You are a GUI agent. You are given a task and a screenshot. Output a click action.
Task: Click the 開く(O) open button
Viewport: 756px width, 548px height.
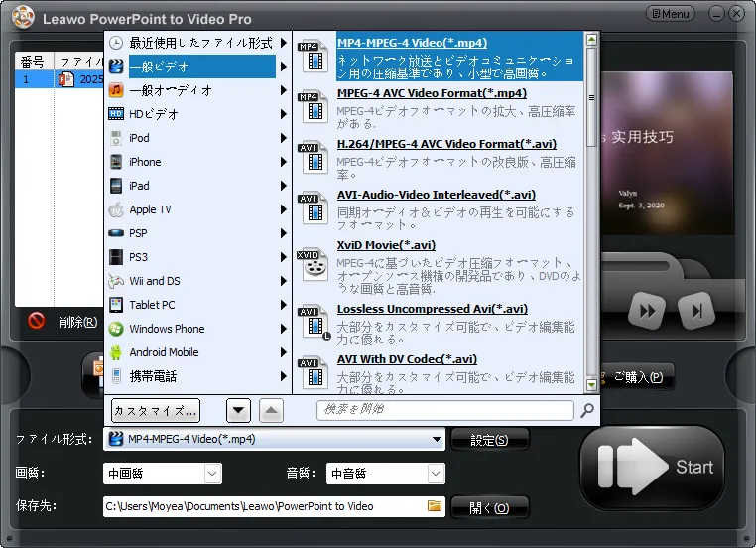[x=489, y=508]
